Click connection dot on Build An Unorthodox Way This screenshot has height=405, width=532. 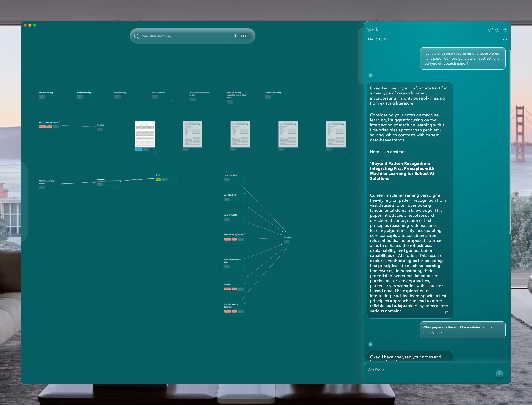pos(244,258)
